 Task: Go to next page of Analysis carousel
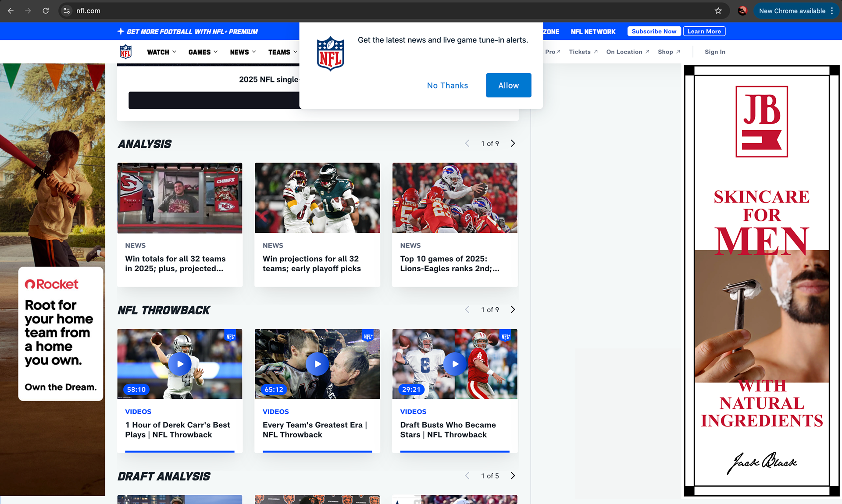point(513,143)
